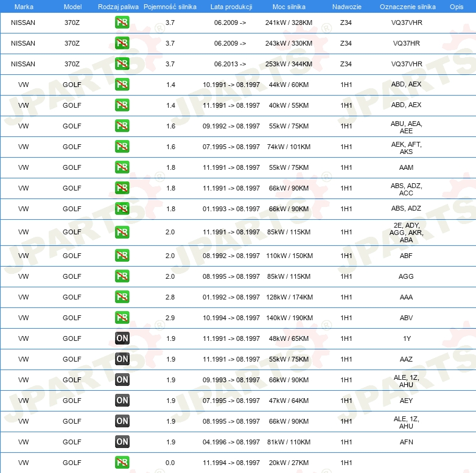Click the Nadwozie column header
This screenshot has width=476, height=473.
[347, 7]
